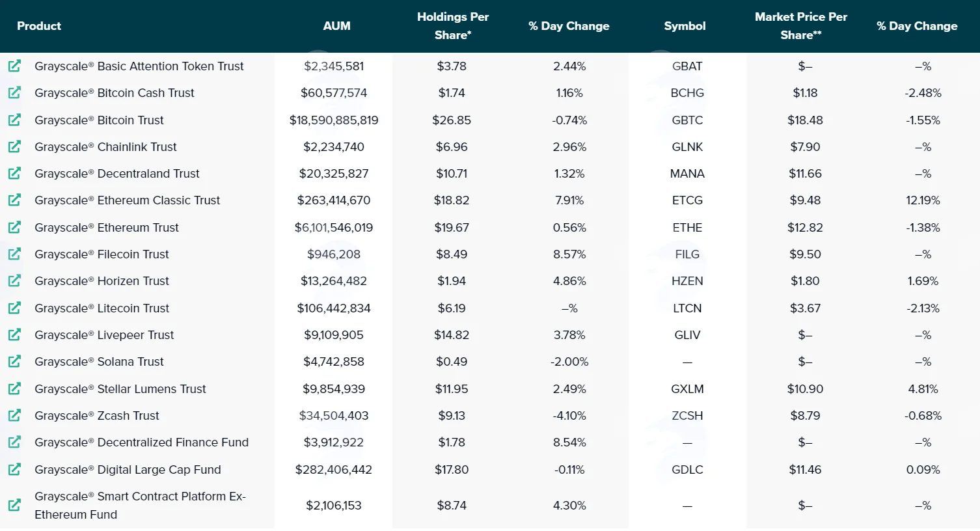The image size is (980, 531).
Task: Select the Grayscale Ethereum Trust product name
Action: coord(107,227)
